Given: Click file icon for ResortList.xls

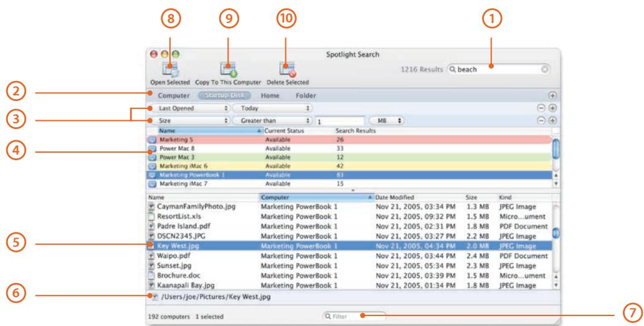Looking at the screenshot, I should click(x=151, y=217).
